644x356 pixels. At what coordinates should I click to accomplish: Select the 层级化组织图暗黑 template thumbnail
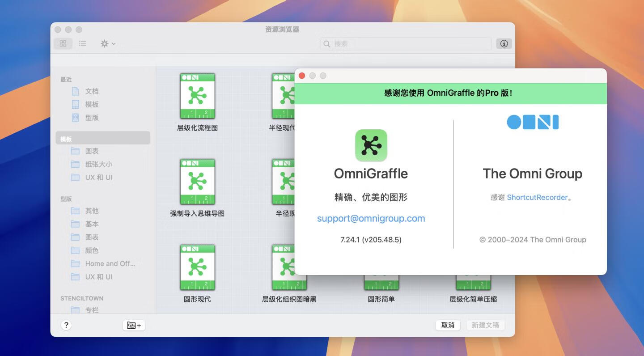click(x=289, y=267)
